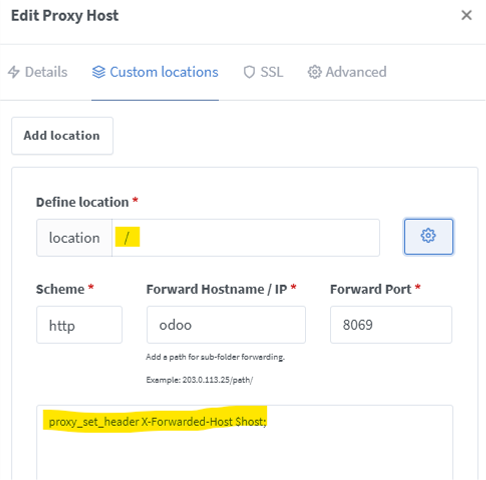Screen dimensions: 486x480
Task: Open the Scheme selector showing http
Action: pos(79,325)
